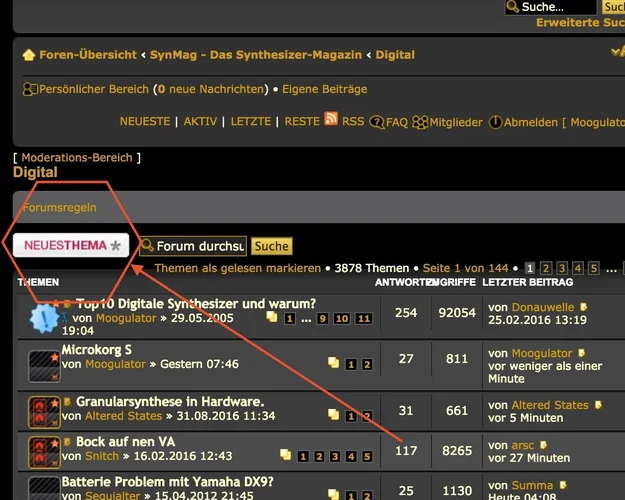The image size is (625, 500).
Task: Jump to latest post icon after Altered States in last-post column
Action: pos(598,405)
